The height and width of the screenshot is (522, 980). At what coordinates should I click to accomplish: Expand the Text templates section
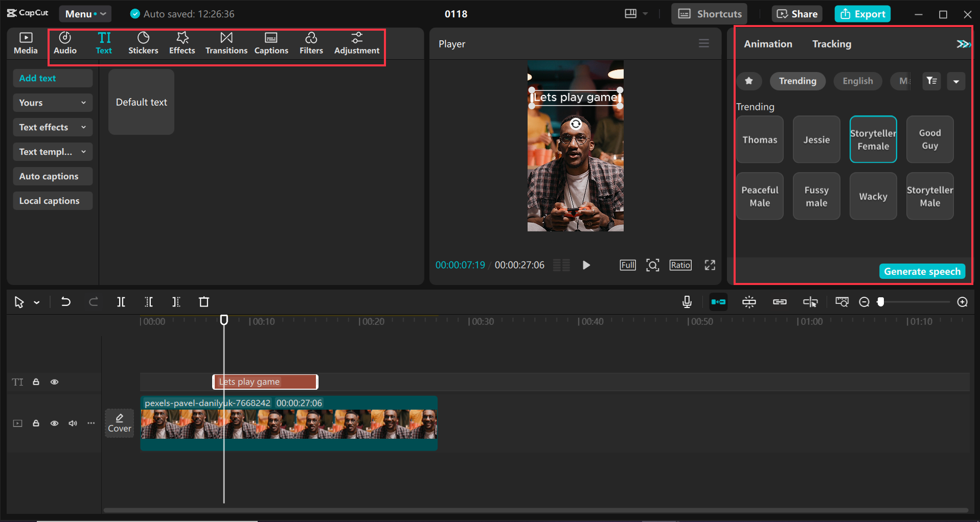tap(52, 152)
